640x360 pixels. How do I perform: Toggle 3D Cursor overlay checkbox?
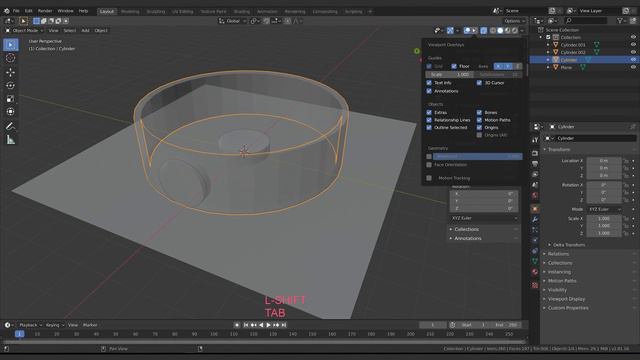(x=479, y=83)
